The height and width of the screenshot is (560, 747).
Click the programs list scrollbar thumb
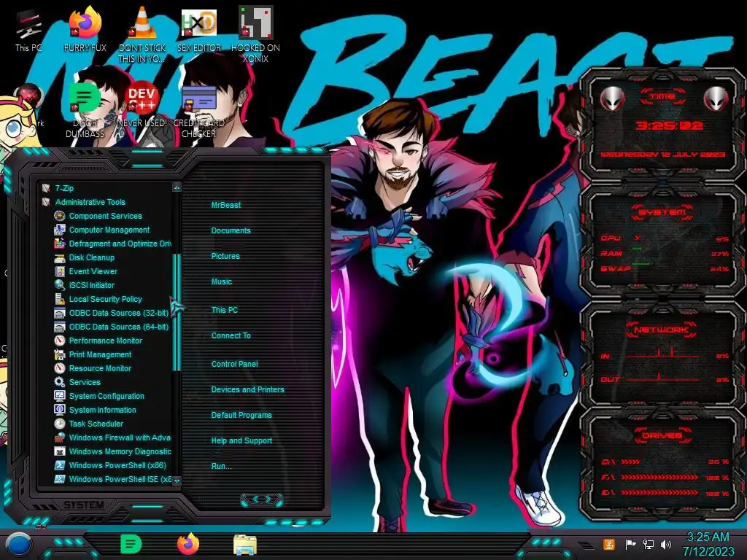coord(177,312)
